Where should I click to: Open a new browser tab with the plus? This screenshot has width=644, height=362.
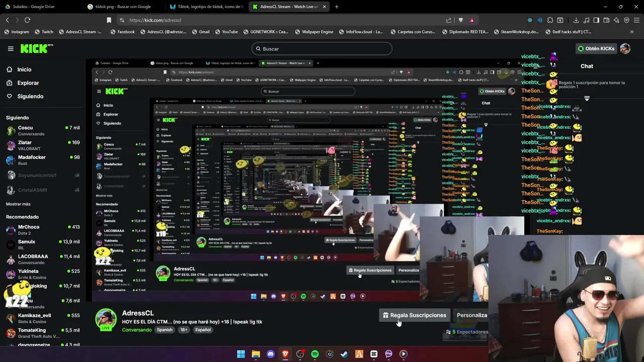point(337,7)
